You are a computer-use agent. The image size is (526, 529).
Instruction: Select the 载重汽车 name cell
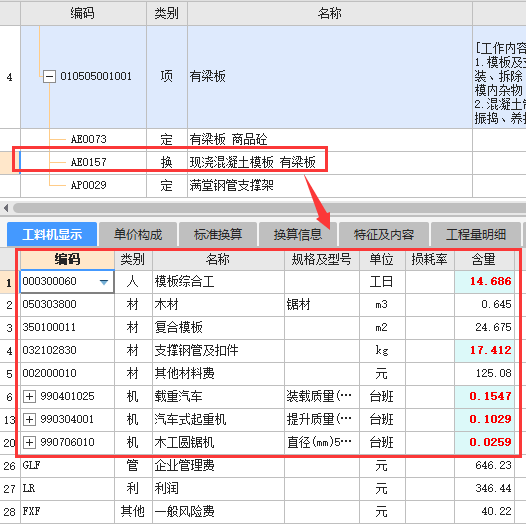218,396
